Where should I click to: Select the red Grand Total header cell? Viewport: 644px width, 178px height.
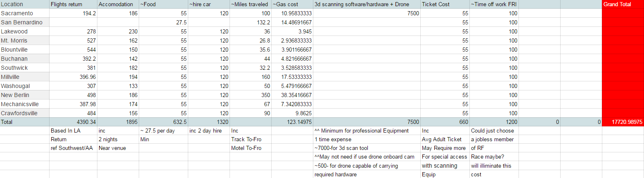point(623,5)
